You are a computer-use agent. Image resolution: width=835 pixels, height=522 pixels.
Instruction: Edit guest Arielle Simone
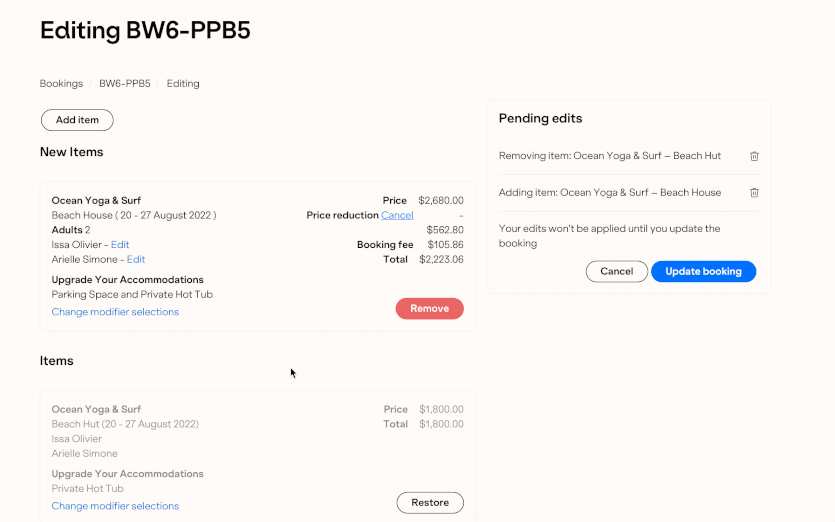point(136,259)
